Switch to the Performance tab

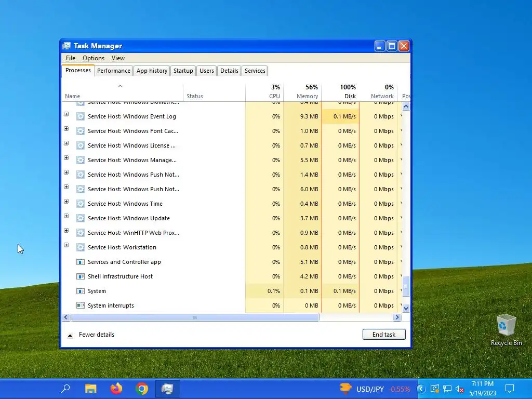[x=114, y=71]
